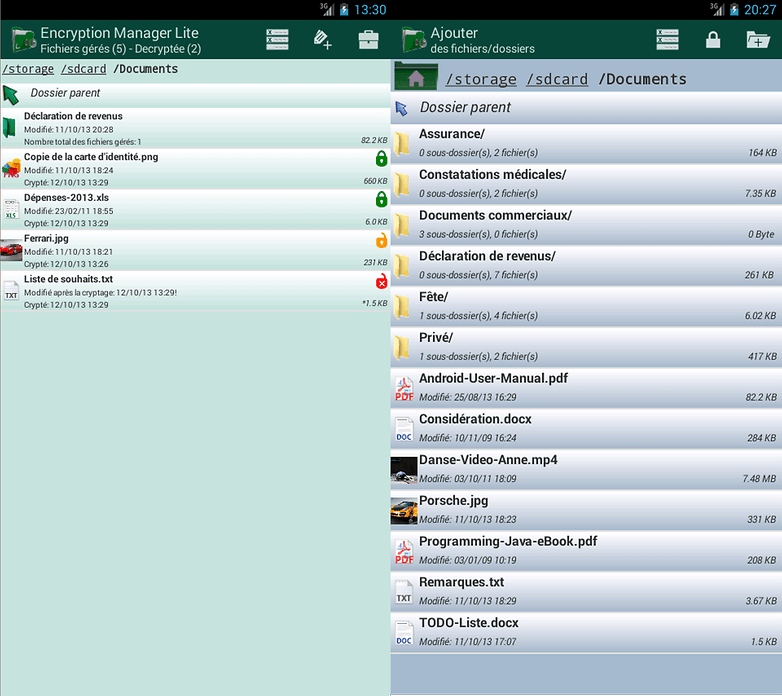The height and width of the screenshot is (696, 782).
Task: Tap the PNG icon of Copie de la carte d'identité
Action: coord(11,169)
